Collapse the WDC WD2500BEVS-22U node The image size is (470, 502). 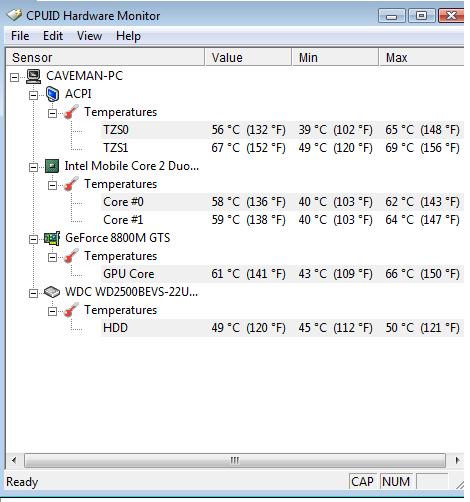click(33, 293)
